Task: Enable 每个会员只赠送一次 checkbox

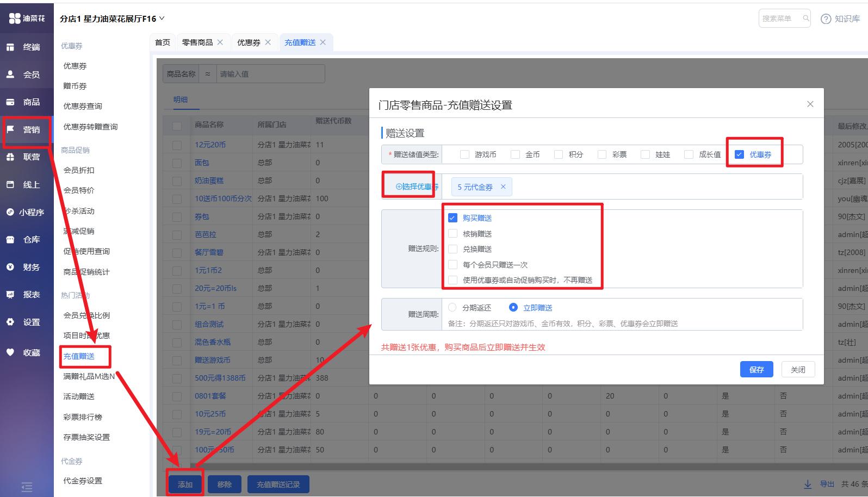Action: click(x=452, y=265)
